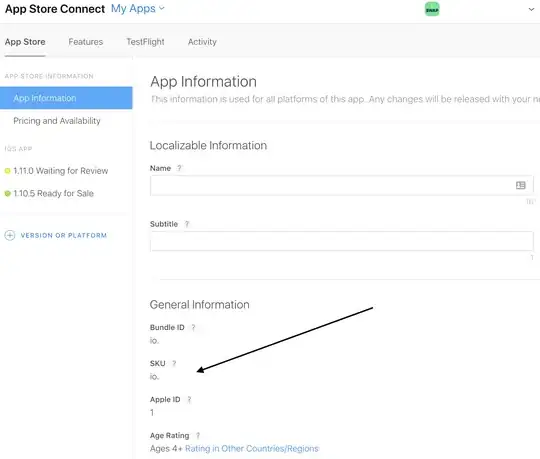
Task: Open the help icon next to Apple ID
Action: [x=189, y=399]
